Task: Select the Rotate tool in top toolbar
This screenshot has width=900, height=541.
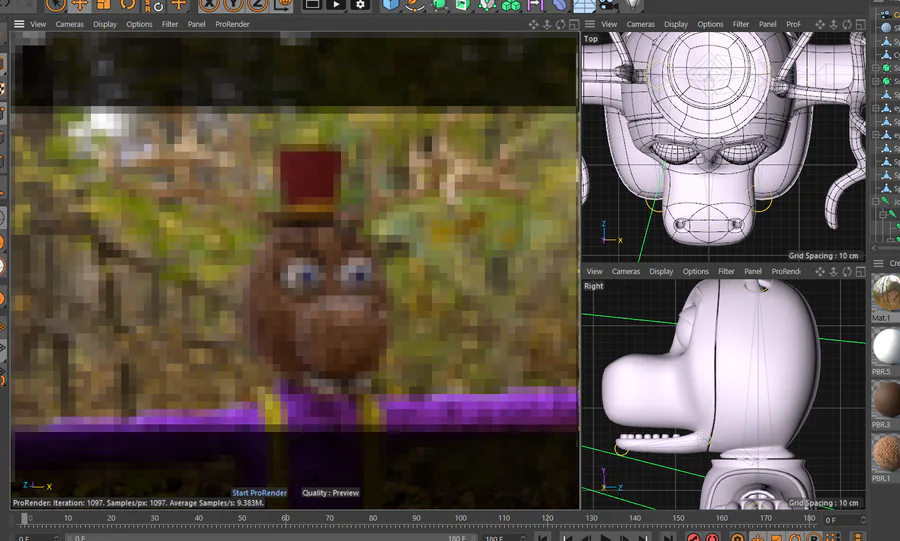Action: [127, 5]
